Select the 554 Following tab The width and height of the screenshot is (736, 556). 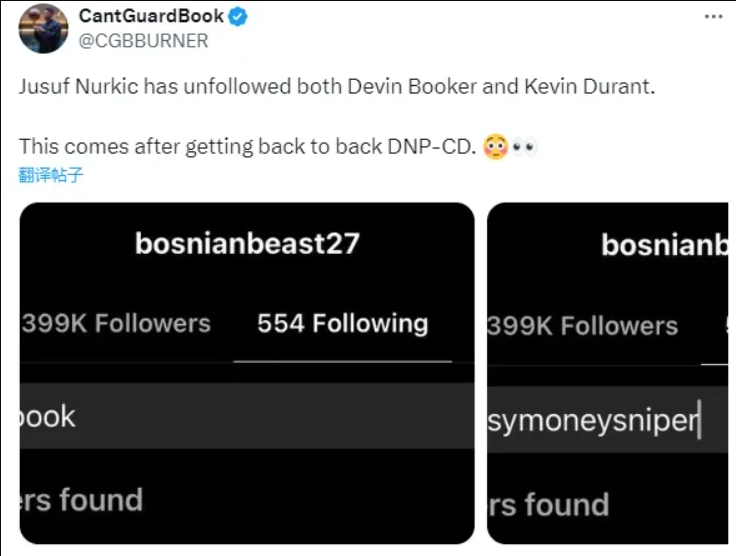[342, 323]
